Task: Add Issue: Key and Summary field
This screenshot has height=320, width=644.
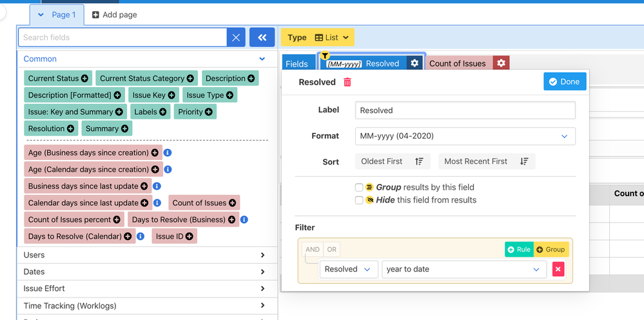Action: click(x=119, y=112)
